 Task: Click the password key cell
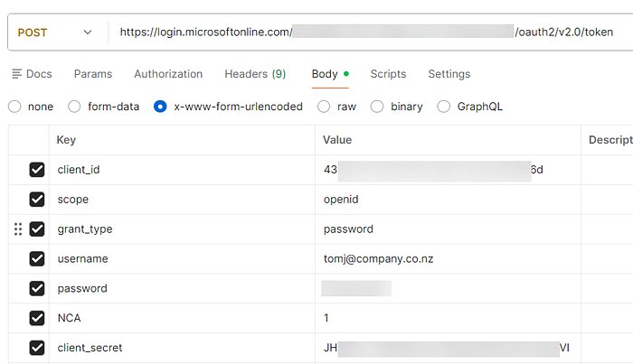[182, 288]
